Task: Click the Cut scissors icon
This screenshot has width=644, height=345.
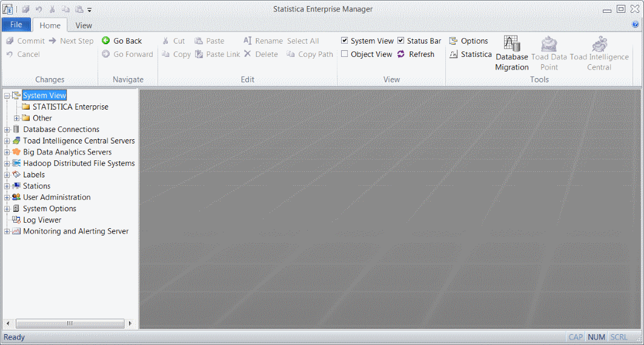Action: [165, 41]
